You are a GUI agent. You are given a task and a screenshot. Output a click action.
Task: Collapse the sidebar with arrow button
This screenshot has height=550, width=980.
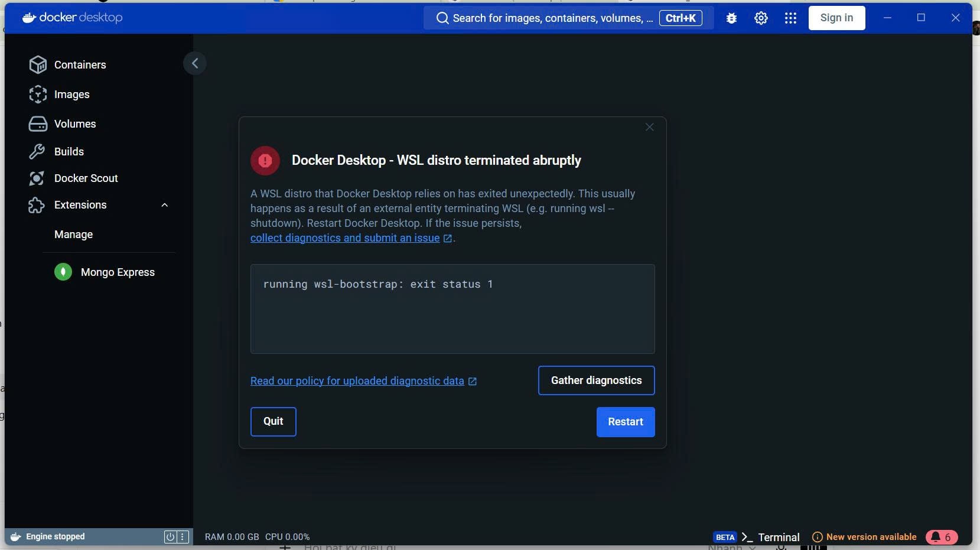pyautogui.click(x=195, y=63)
